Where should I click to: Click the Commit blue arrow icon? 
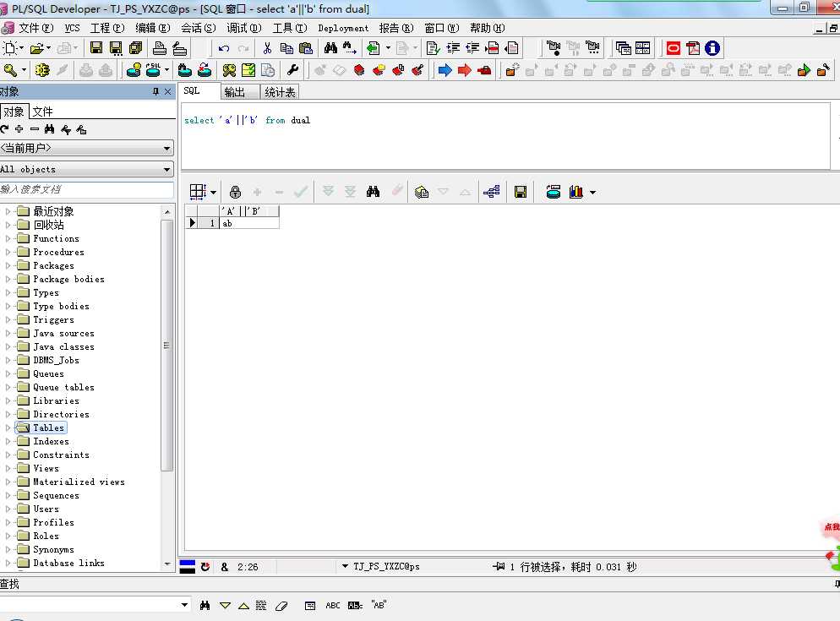tap(445, 69)
